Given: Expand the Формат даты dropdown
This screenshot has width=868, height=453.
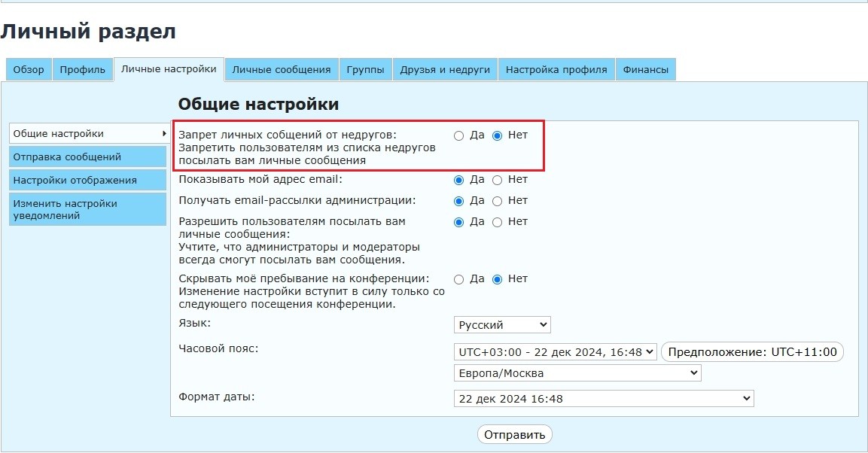Looking at the screenshot, I should click(603, 398).
